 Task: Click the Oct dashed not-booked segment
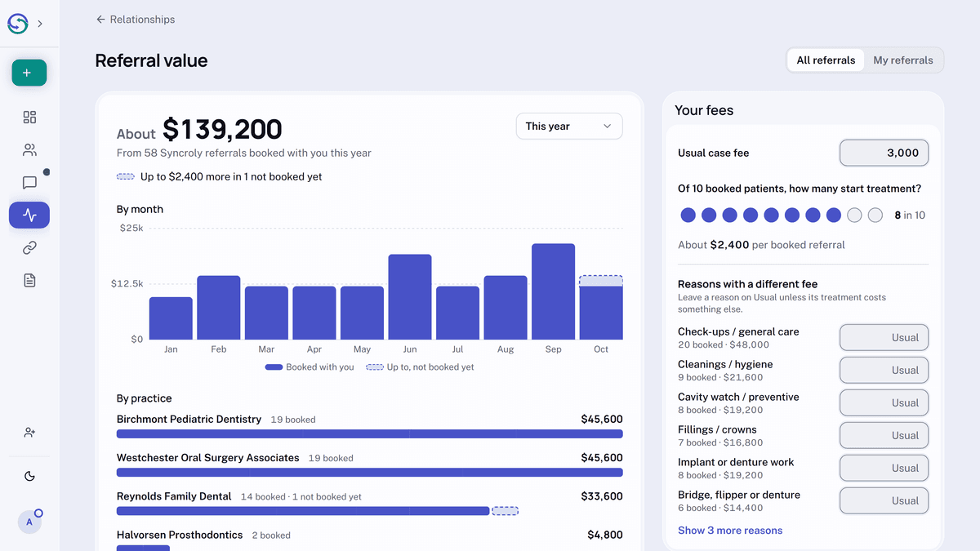click(601, 281)
